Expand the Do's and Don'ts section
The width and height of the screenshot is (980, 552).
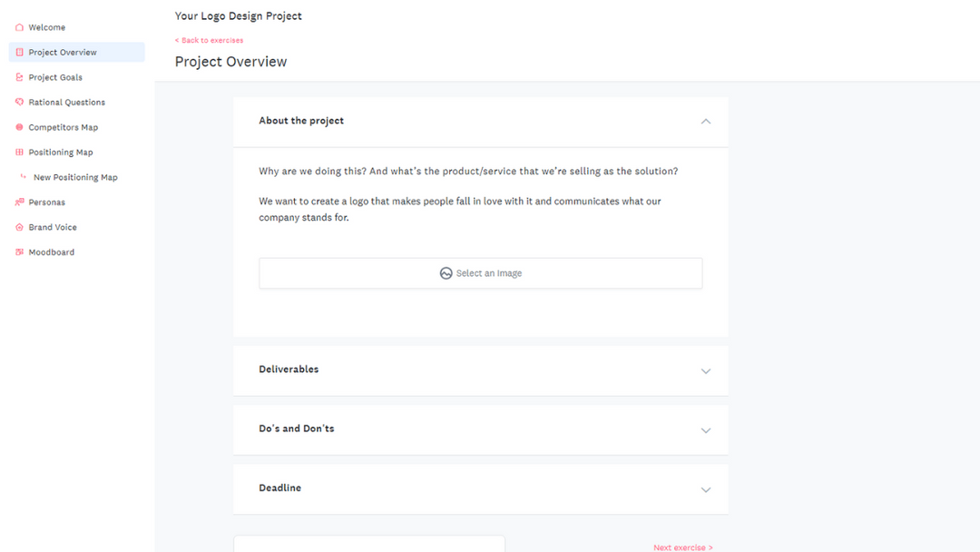click(x=705, y=430)
